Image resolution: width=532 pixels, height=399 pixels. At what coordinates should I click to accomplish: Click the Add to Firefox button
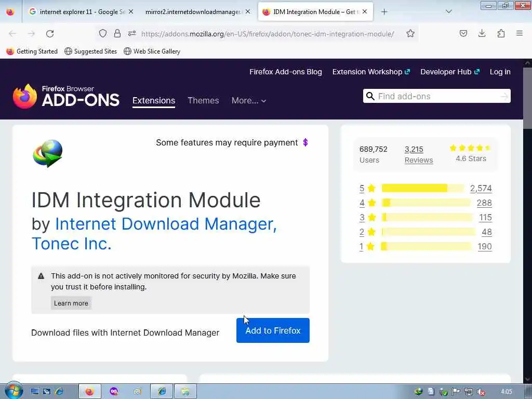coord(273,330)
